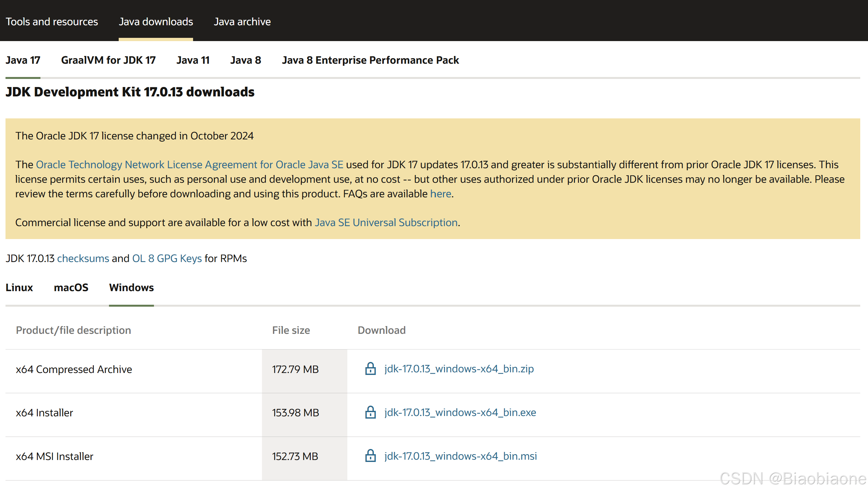Switch to the Linux downloads tab
Viewport: 868px width, 493px height.
pos(19,288)
